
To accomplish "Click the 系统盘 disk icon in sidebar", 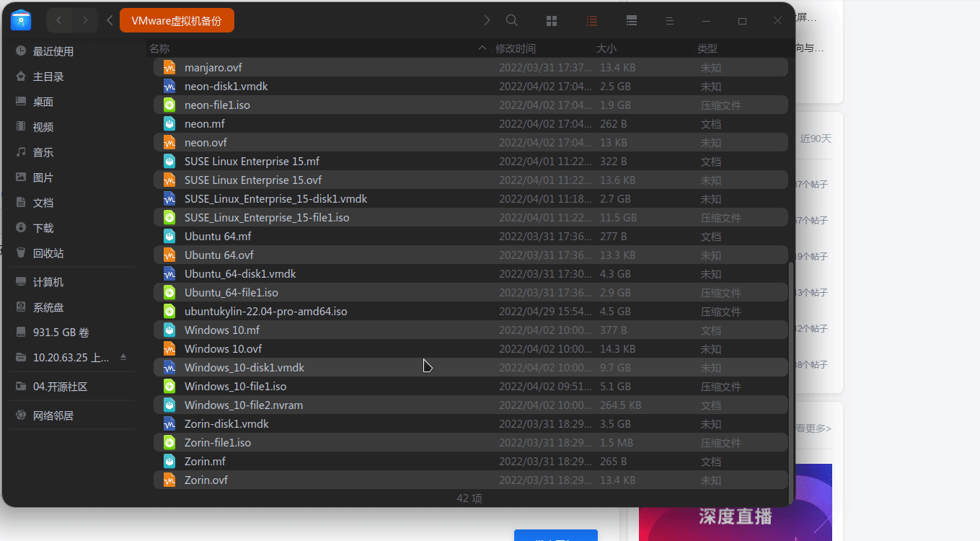I will coord(21,307).
